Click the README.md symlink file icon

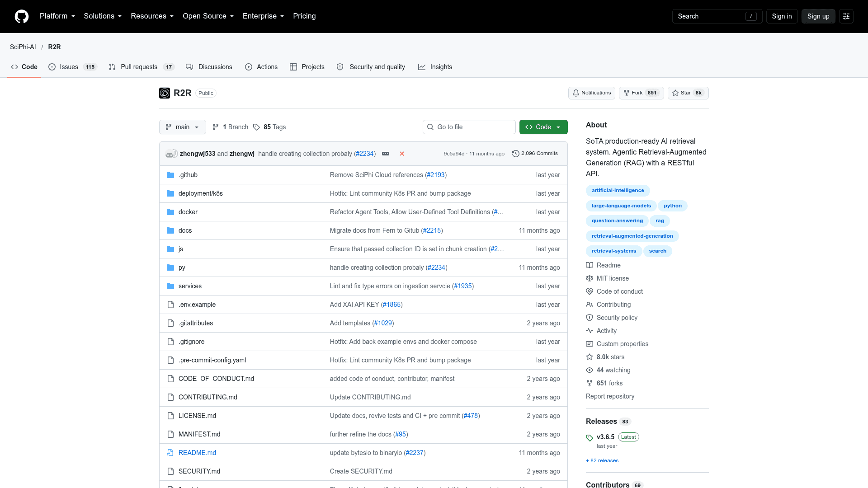(170, 453)
